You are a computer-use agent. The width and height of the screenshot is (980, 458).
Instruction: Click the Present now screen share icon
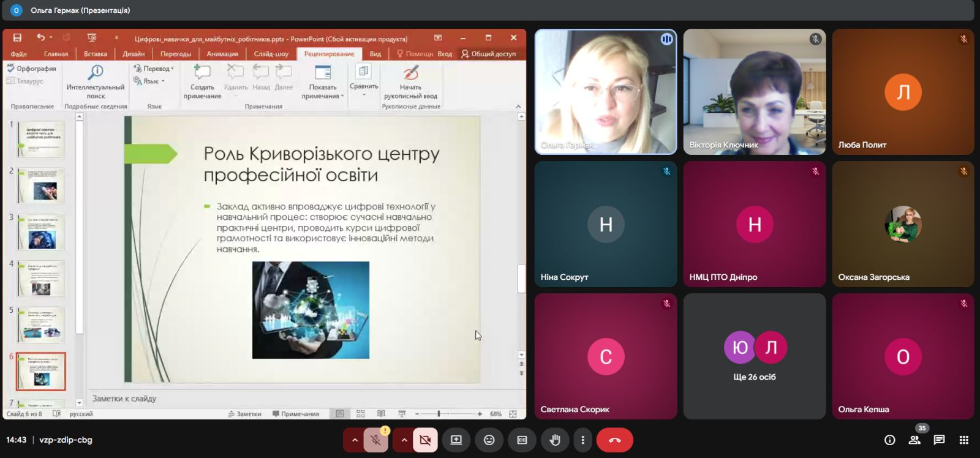point(456,440)
